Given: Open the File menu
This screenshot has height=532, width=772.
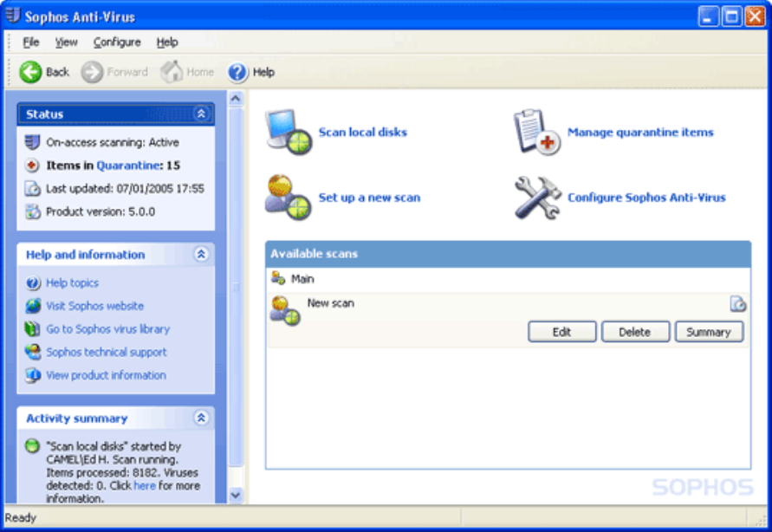Looking at the screenshot, I should click(30, 42).
